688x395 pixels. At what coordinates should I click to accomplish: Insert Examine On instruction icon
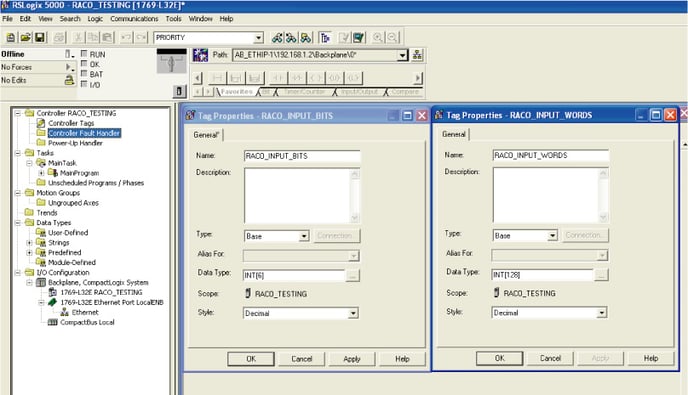(x=277, y=78)
